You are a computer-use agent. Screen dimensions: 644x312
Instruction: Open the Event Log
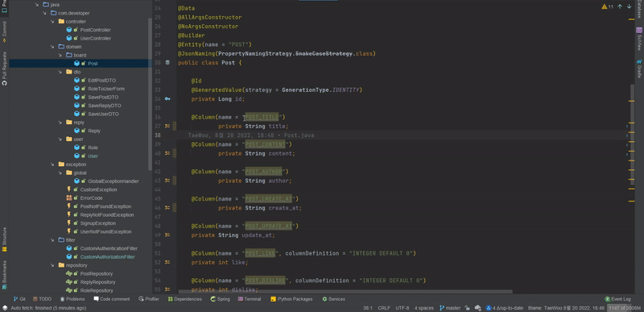coord(617,299)
